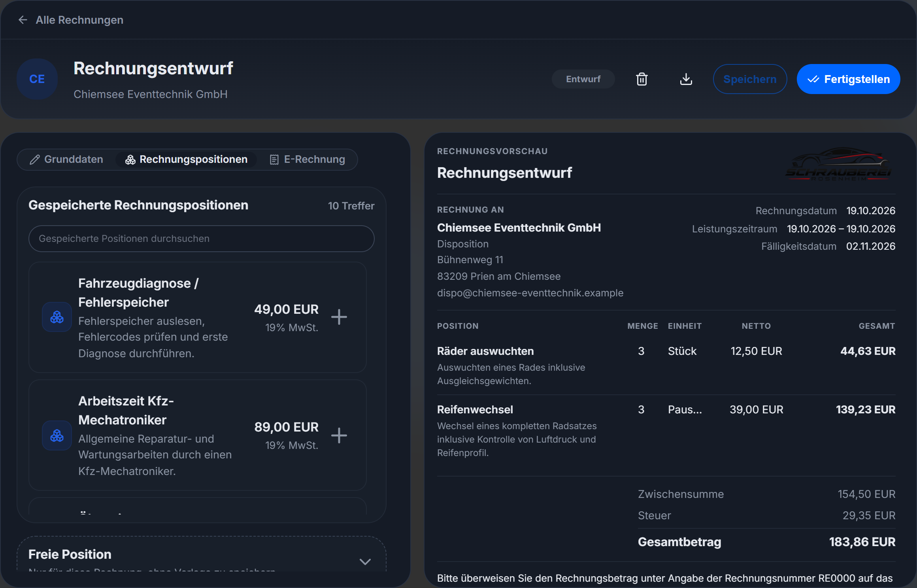The image size is (917, 588).
Task: Click the Leistungszeitraum date range
Action: pos(841,229)
